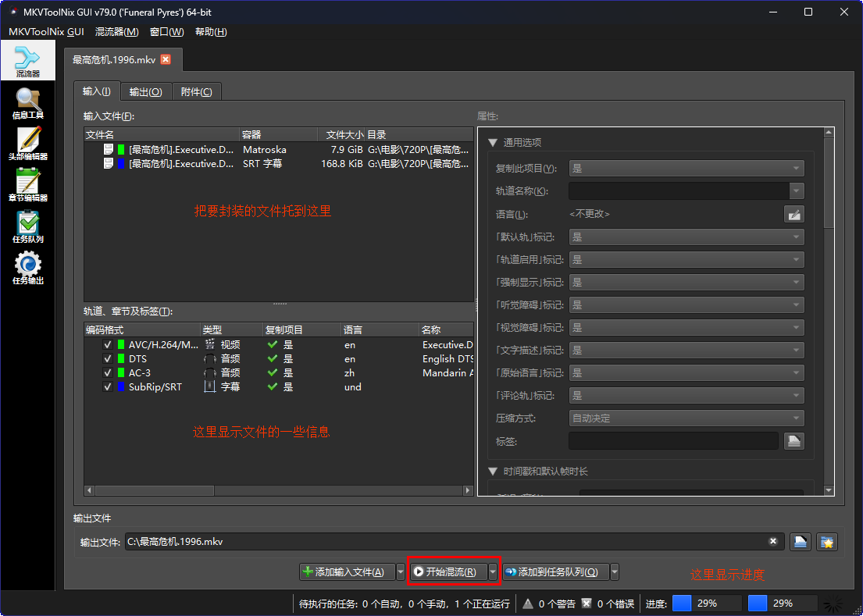Viewport: 863px width, 616px height.
Task: Open the 信息工具 info tool
Action: coord(27,103)
